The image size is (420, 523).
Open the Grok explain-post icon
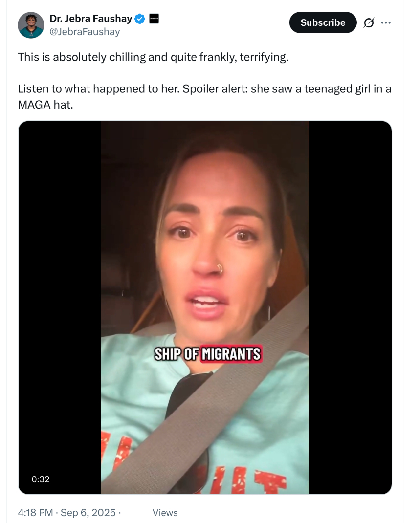point(369,22)
